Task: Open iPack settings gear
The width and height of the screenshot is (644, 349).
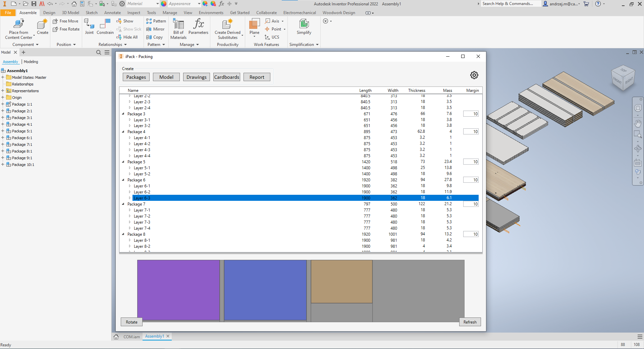Action: point(474,75)
